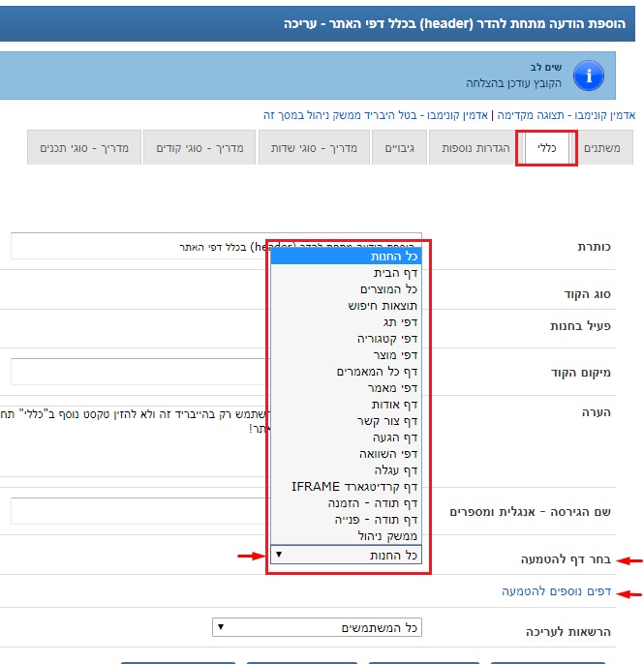Select דף אודות option
Image resolution: width=644 pixels, height=664 pixels.
pos(346,405)
